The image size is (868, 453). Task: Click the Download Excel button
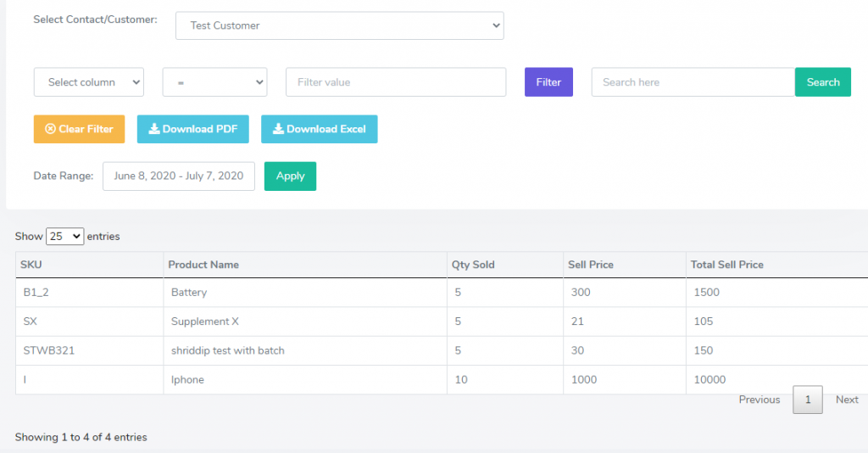click(x=319, y=129)
